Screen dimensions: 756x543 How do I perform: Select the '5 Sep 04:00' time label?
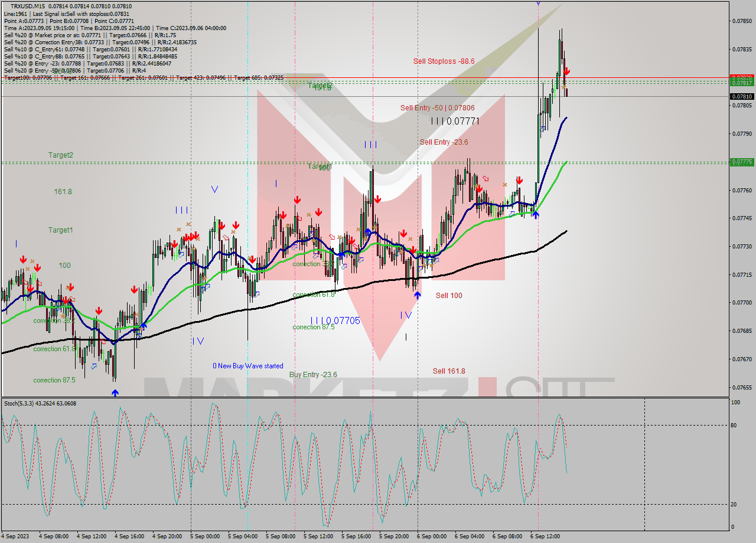click(243, 537)
